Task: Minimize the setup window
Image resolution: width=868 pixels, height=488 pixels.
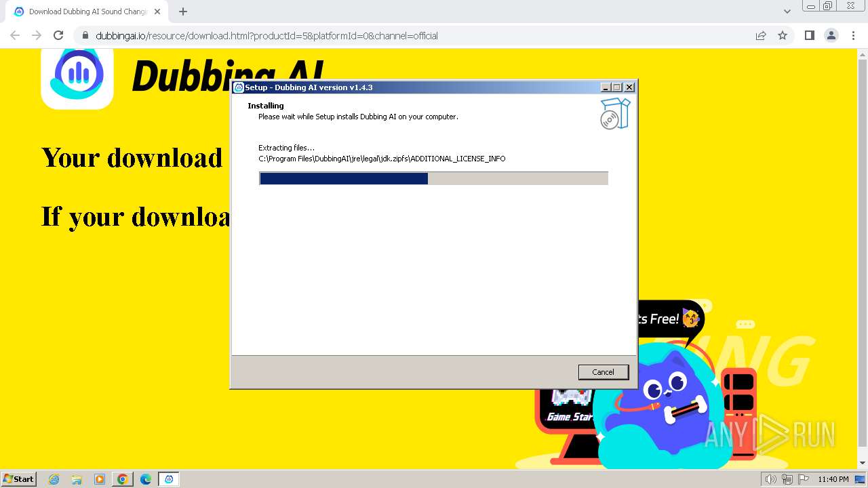Action: click(x=606, y=87)
